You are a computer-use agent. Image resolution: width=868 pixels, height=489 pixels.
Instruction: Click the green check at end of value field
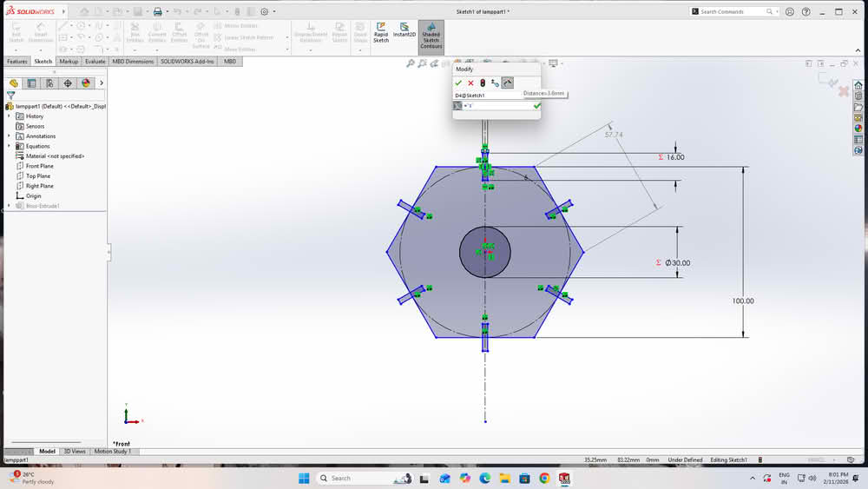click(536, 106)
